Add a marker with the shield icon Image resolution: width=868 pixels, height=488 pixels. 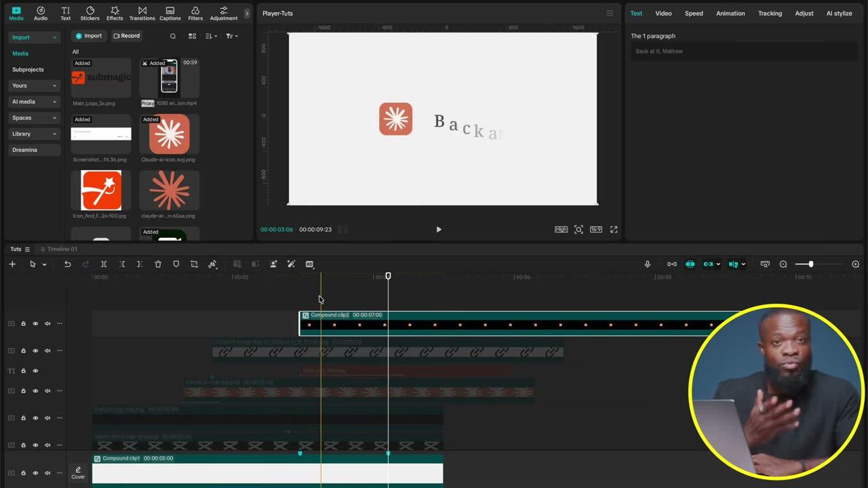[x=176, y=264]
